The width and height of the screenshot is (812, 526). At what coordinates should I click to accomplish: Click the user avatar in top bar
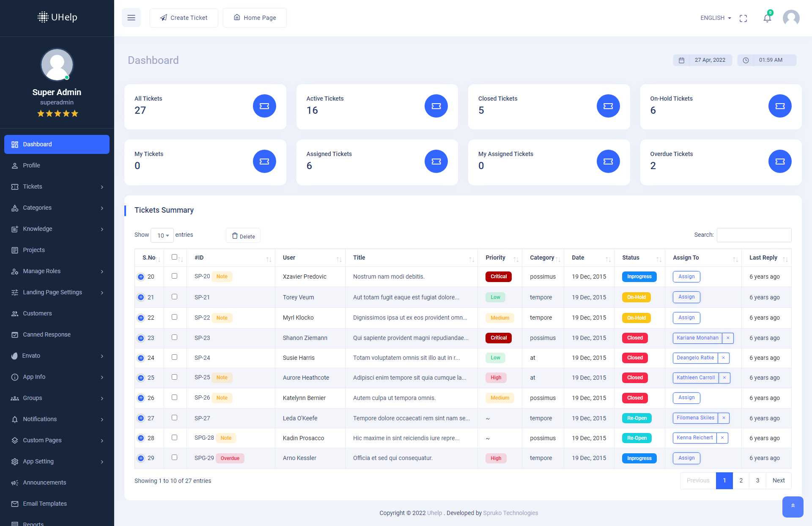click(791, 18)
